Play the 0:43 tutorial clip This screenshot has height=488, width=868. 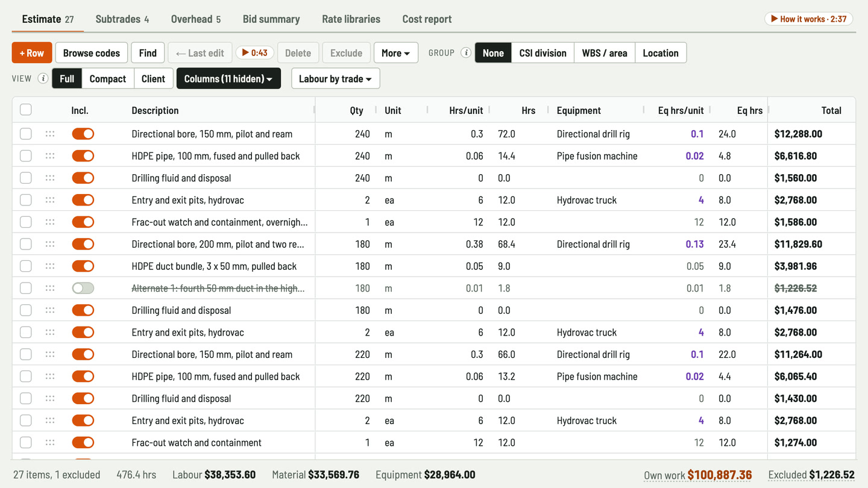click(255, 53)
